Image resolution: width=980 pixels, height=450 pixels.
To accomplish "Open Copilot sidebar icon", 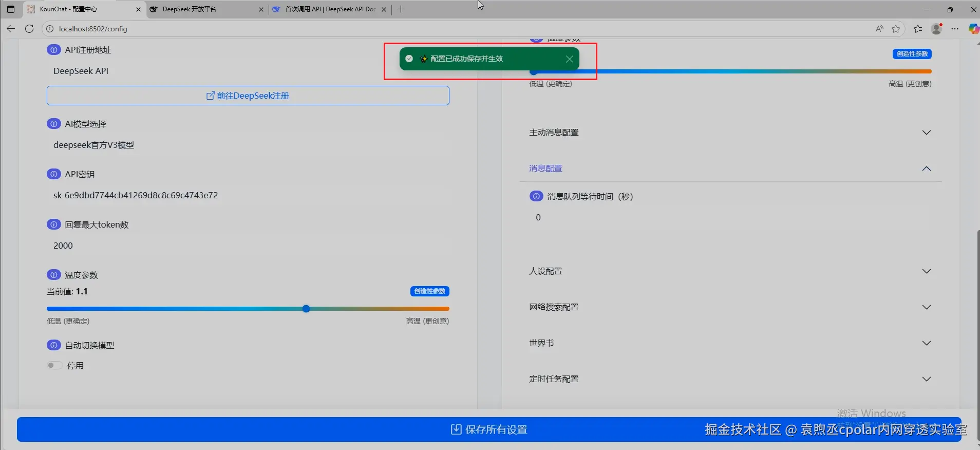I will coord(973,29).
